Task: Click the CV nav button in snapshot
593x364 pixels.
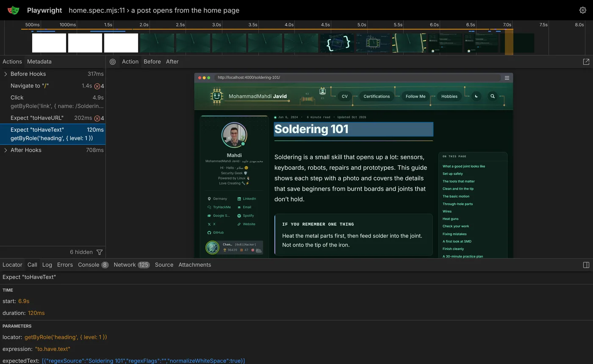Action: 345,97
